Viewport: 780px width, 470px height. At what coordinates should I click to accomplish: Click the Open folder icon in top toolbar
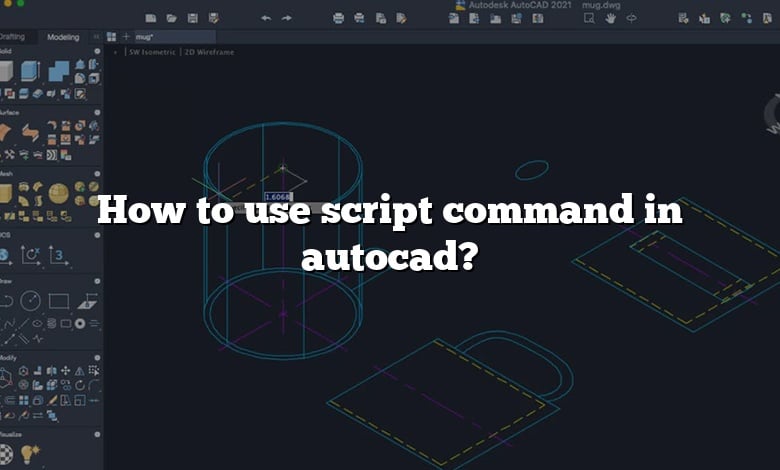click(x=172, y=18)
